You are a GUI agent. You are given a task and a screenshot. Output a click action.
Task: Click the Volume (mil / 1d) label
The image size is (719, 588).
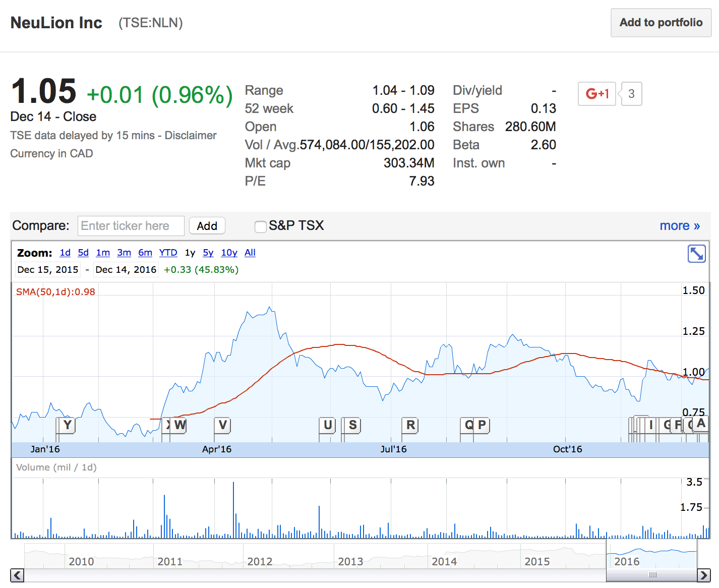[56, 467]
